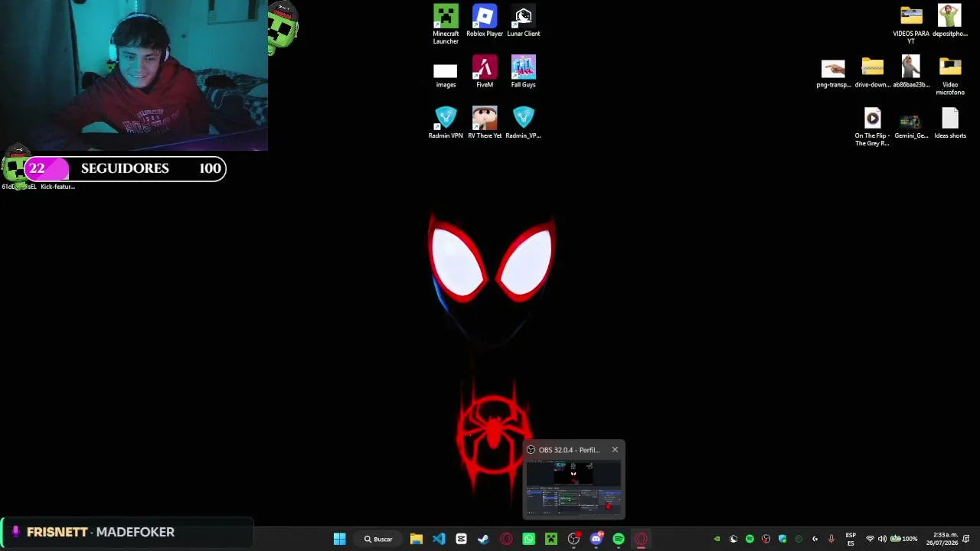Screen dimensions: 980x551
Task: Launch Roblox Player from the desktop
Action: coord(485,21)
